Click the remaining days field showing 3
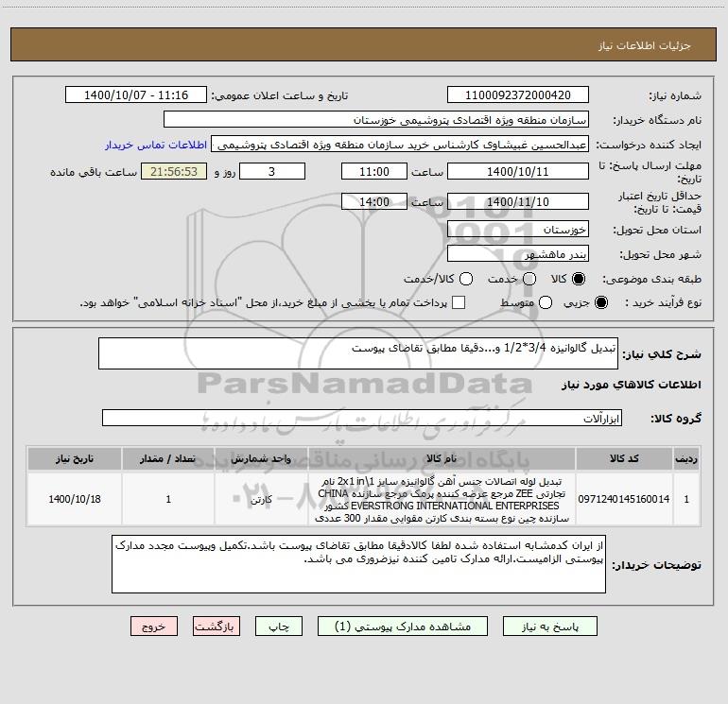The image size is (728, 704). pyautogui.click(x=272, y=172)
